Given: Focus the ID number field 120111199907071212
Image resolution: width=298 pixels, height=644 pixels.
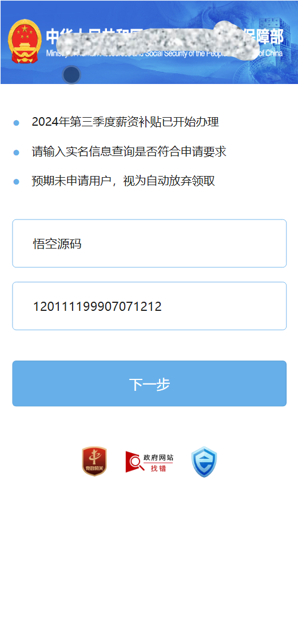Looking at the screenshot, I should [x=149, y=306].
